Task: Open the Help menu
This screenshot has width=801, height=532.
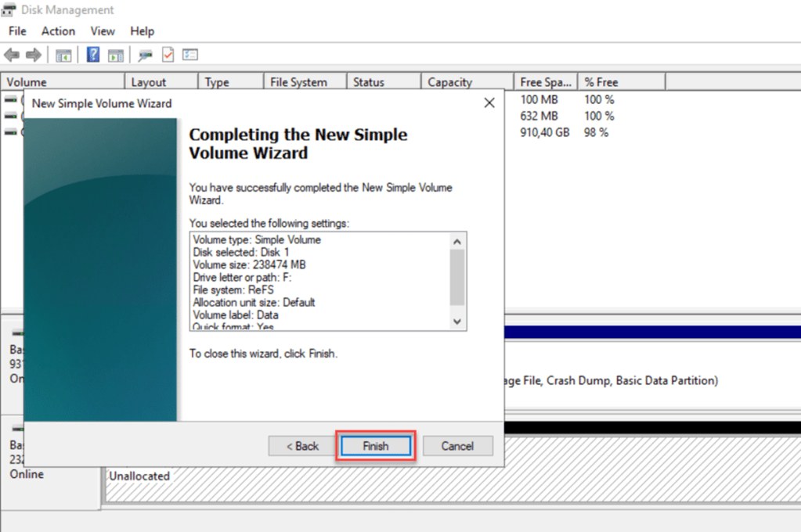Action: (142, 31)
